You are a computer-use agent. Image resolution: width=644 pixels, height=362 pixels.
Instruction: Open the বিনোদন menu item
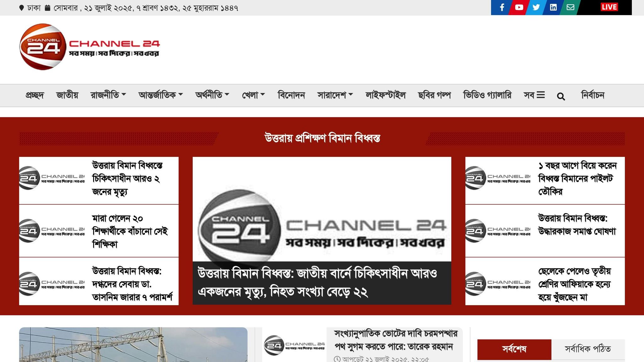[x=291, y=95]
